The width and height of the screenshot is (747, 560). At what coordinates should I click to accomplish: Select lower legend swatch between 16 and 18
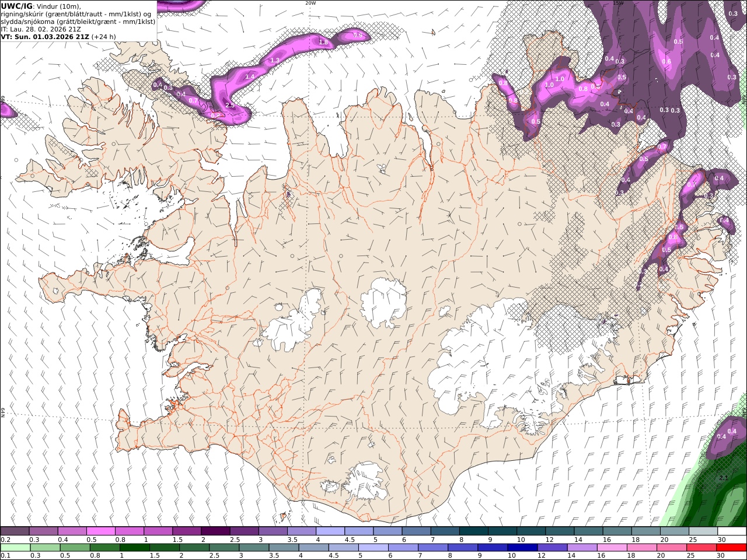point(612,547)
